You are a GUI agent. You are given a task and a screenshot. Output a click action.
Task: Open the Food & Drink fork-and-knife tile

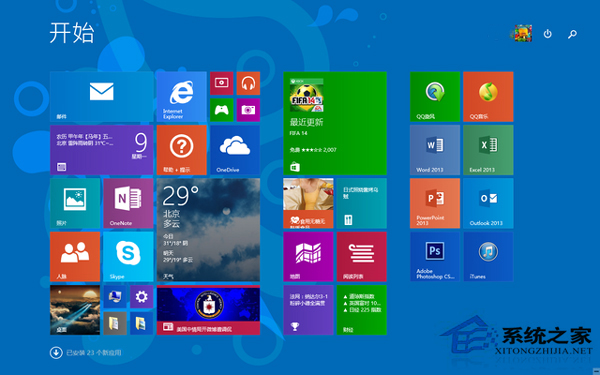(362, 203)
